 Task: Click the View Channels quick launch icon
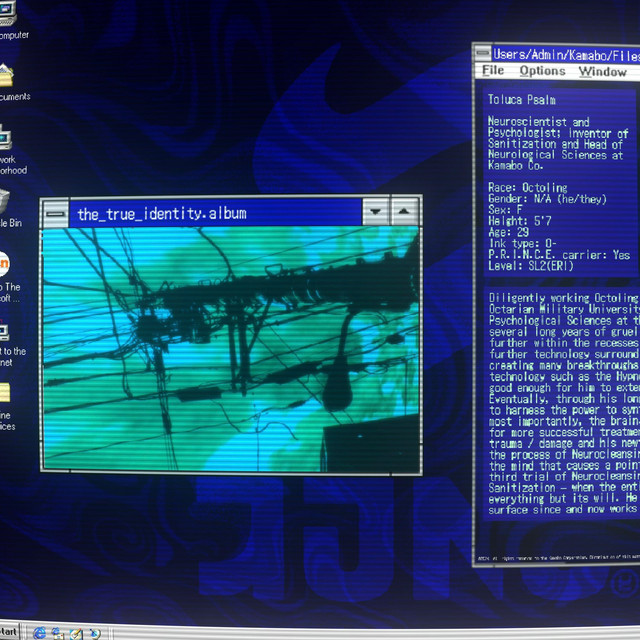[95, 633]
